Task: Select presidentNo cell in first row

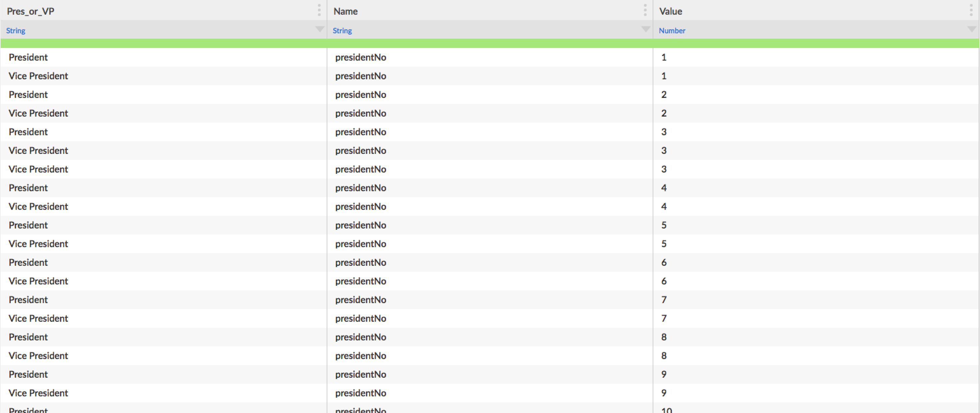Action: 360,57
